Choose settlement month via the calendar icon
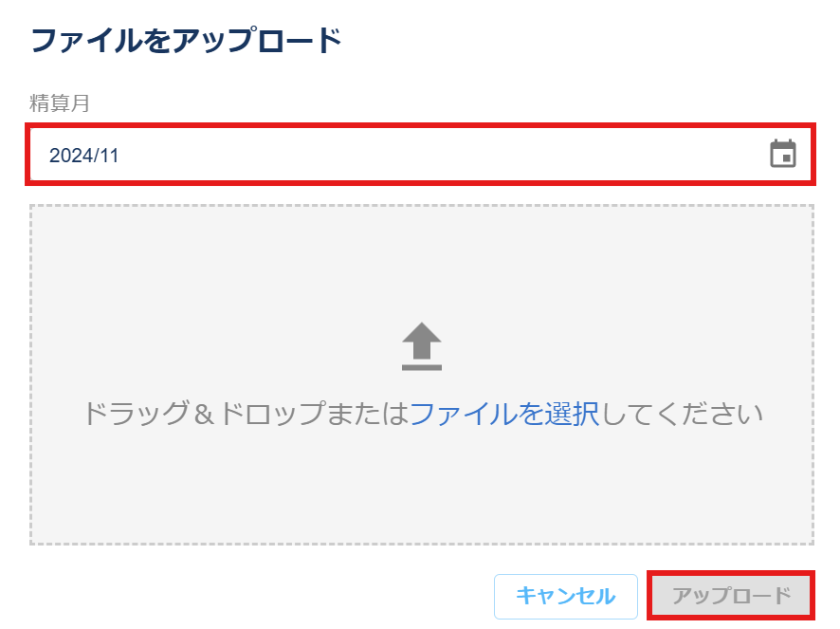Viewport: 840px width, 629px height. (783, 154)
